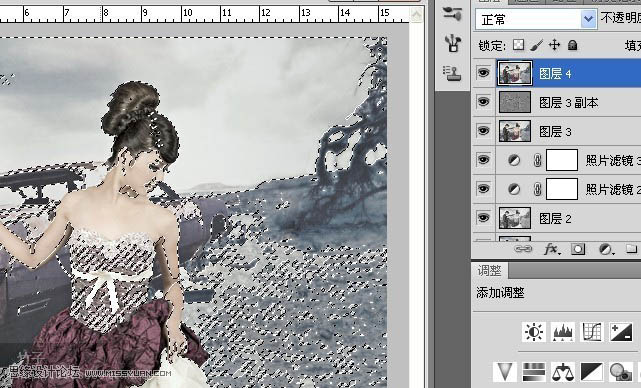Add a Levels adjustment

(x=563, y=332)
